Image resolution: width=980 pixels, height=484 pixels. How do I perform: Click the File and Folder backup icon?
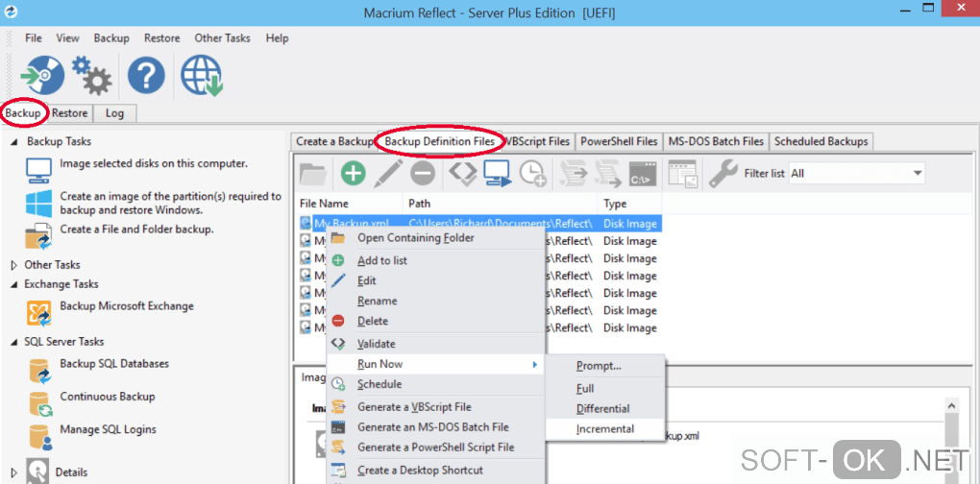(x=38, y=236)
